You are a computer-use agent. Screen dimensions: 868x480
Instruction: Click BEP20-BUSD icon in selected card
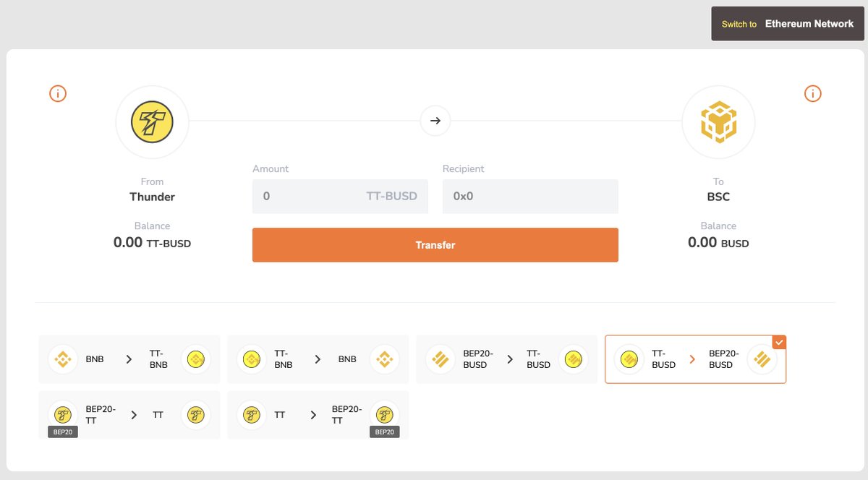point(762,359)
